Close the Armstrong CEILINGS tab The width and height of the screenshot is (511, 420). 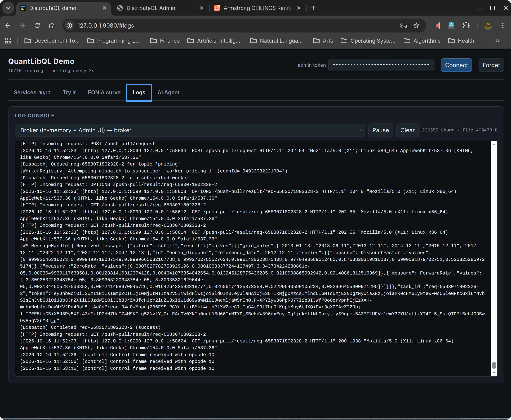coord(299,8)
